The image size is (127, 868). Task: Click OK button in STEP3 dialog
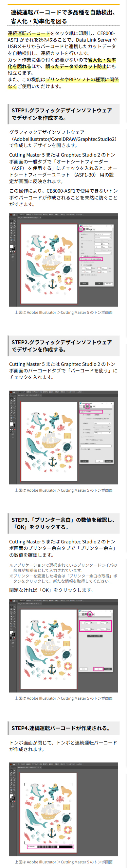pos(99,669)
